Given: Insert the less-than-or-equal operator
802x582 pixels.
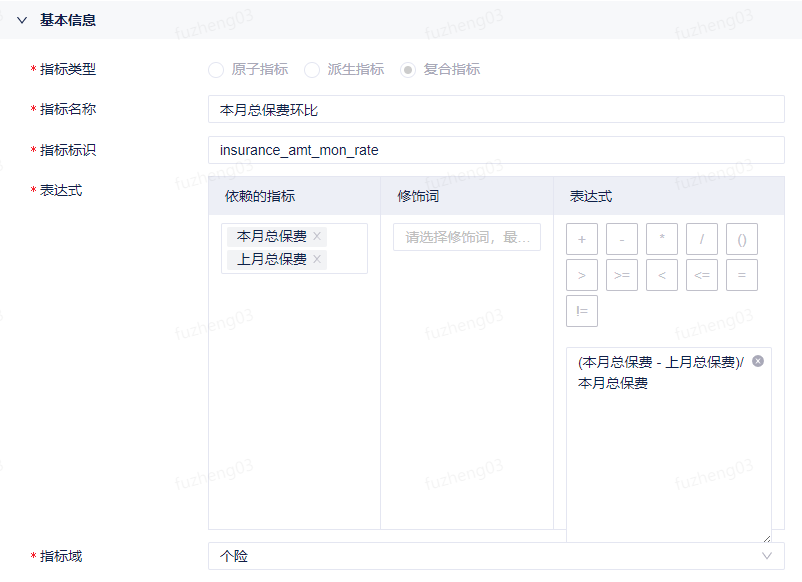Looking at the screenshot, I should pyautogui.click(x=702, y=275).
